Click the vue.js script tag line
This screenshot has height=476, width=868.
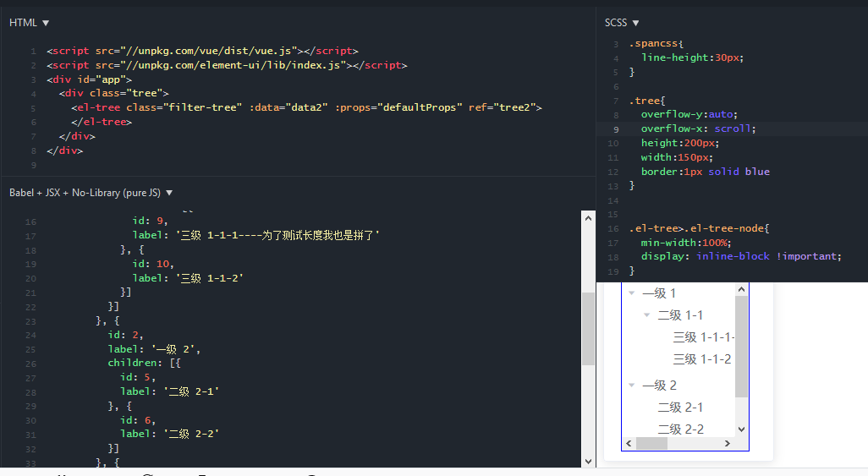click(x=202, y=51)
